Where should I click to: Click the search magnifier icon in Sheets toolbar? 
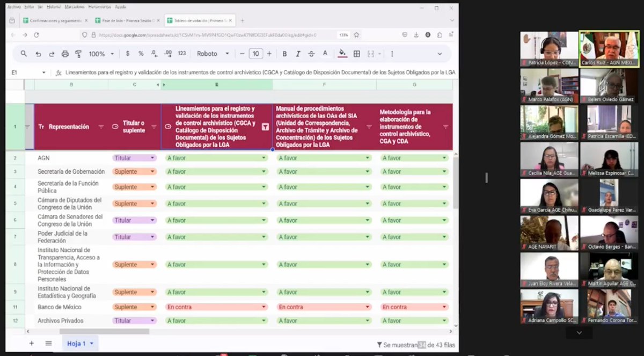(x=24, y=54)
